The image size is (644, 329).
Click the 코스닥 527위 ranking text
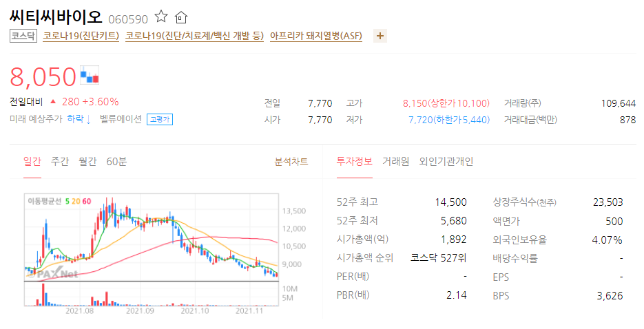pyautogui.click(x=438, y=258)
